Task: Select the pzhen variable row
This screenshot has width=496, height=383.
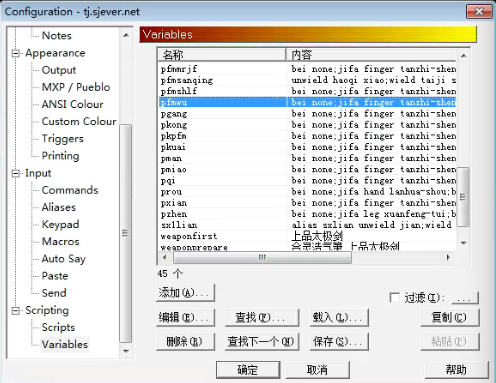Action: 307,214
